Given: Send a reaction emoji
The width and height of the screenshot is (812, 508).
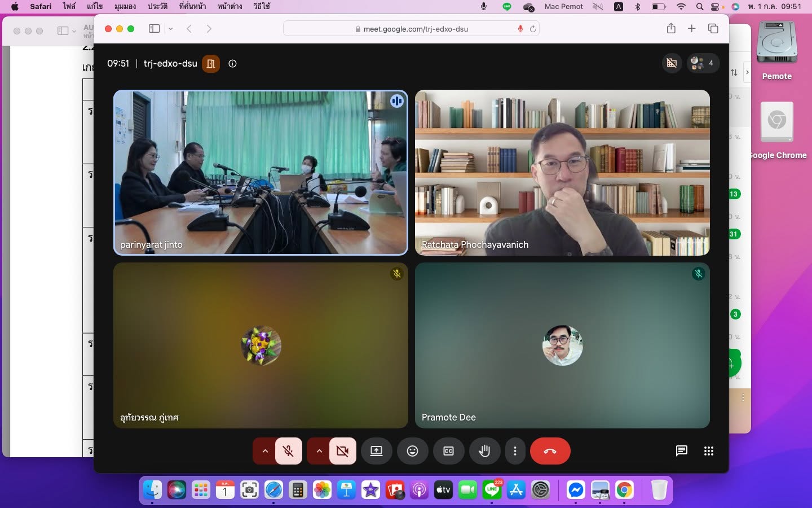Looking at the screenshot, I should (413, 451).
